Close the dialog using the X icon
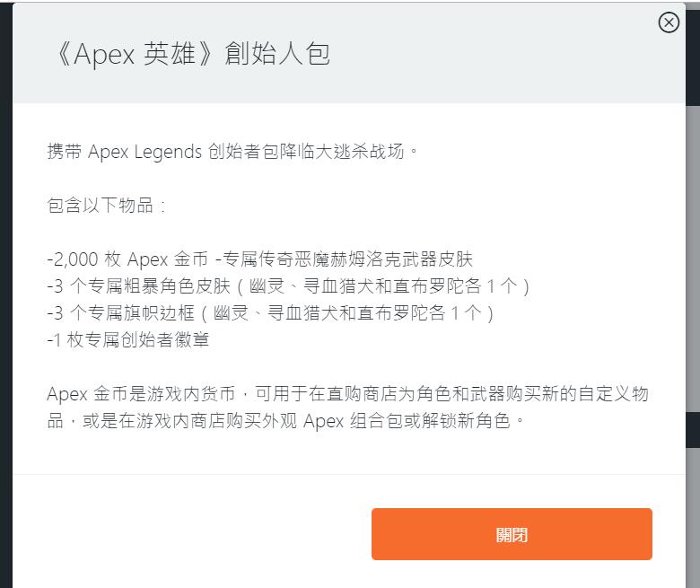 [x=669, y=22]
